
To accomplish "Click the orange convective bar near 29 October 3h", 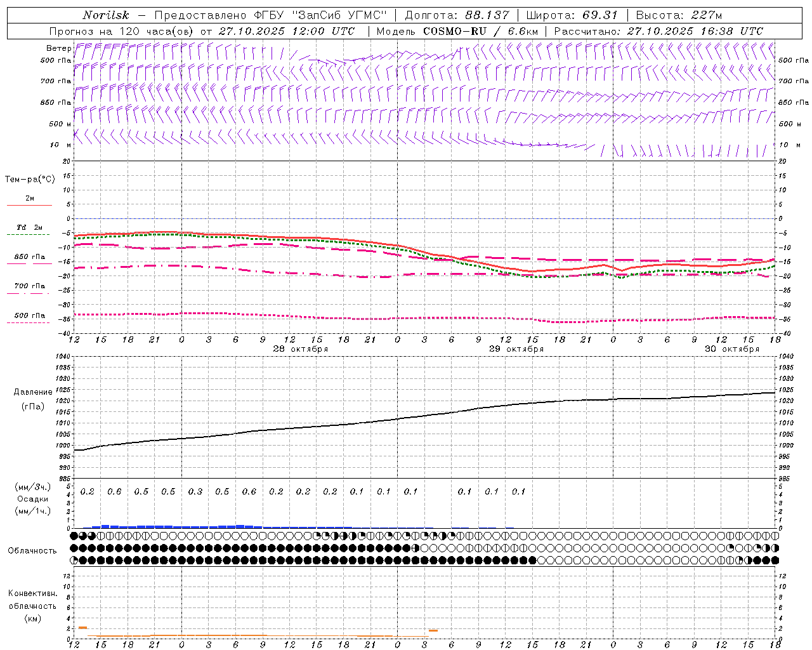I will (x=433, y=630).
